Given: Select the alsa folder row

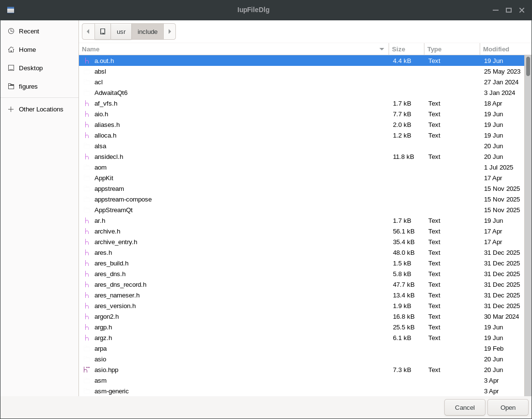Looking at the screenshot, I should pyautogui.click(x=301, y=146).
